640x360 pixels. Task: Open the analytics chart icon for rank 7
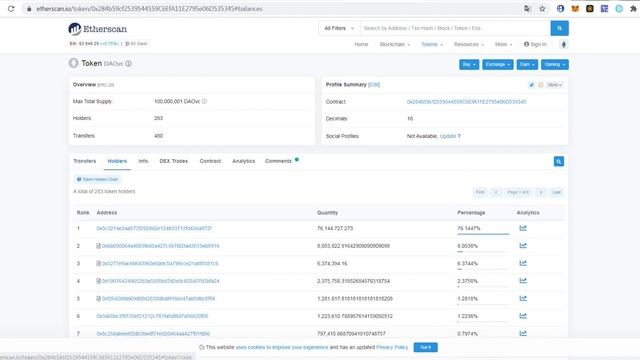pos(523,333)
